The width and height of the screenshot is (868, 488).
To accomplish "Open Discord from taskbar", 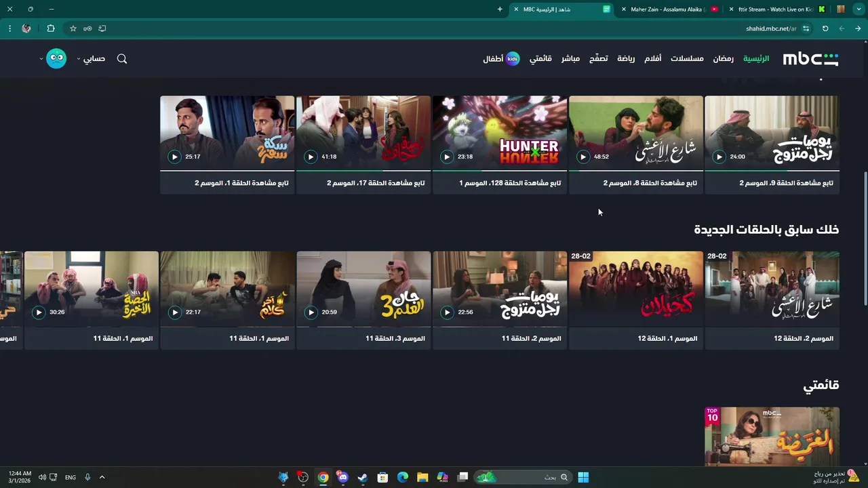I will (343, 477).
